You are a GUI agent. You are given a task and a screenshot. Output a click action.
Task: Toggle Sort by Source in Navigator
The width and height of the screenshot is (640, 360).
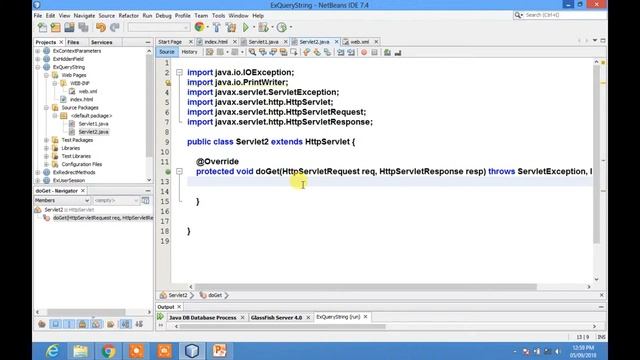(x=139, y=324)
